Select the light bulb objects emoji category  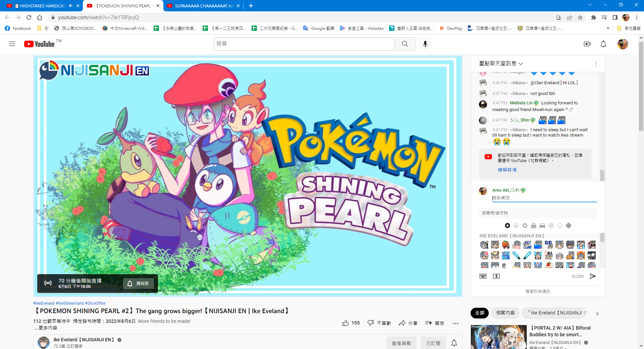pyautogui.click(x=560, y=226)
